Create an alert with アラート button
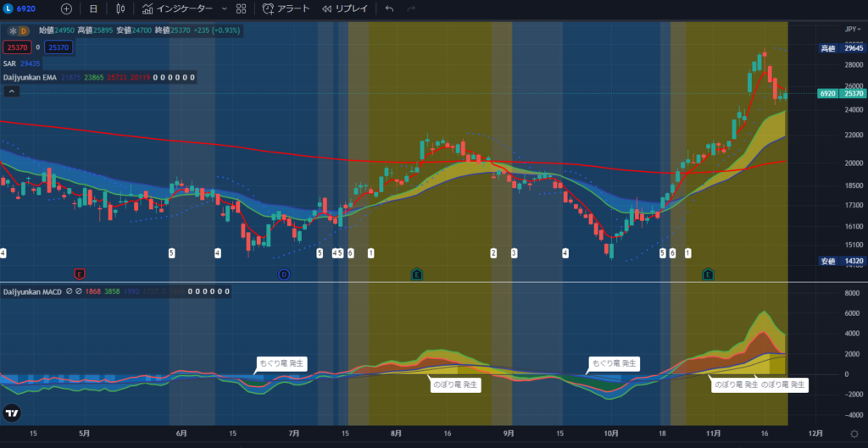Image resolution: width=868 pixels, height=448 pixels. (287, 8)
